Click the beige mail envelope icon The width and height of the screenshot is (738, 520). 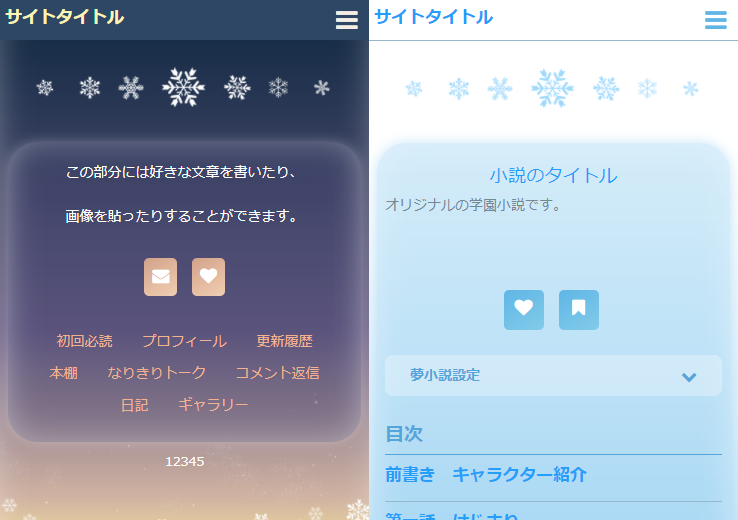(160, 277)
